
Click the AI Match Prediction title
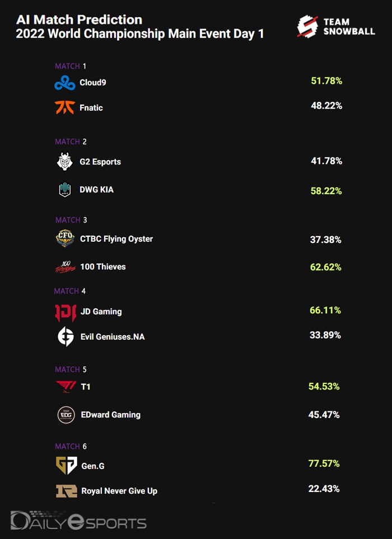point(79,21)
